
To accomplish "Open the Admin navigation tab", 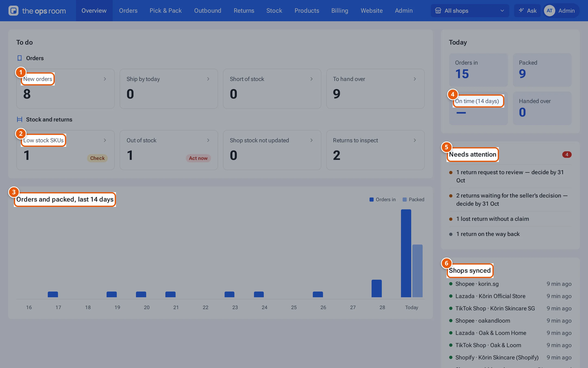I will (x=404, y=11).
